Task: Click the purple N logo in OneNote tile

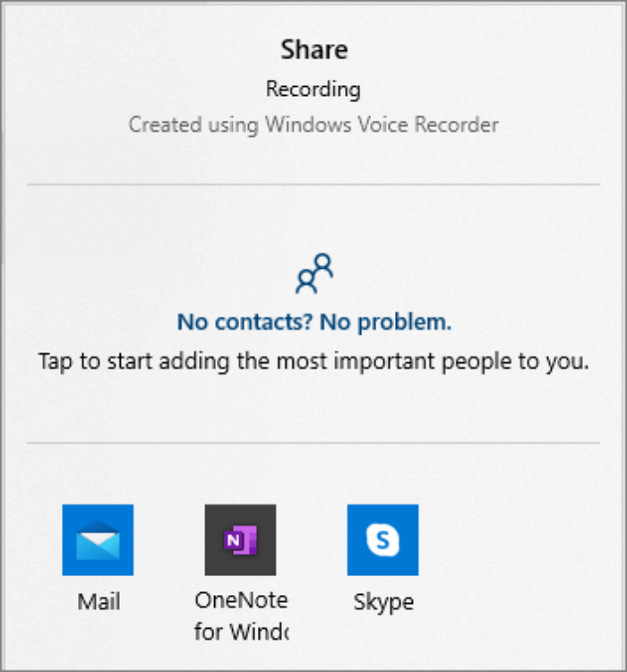Action: coord(239,543)
